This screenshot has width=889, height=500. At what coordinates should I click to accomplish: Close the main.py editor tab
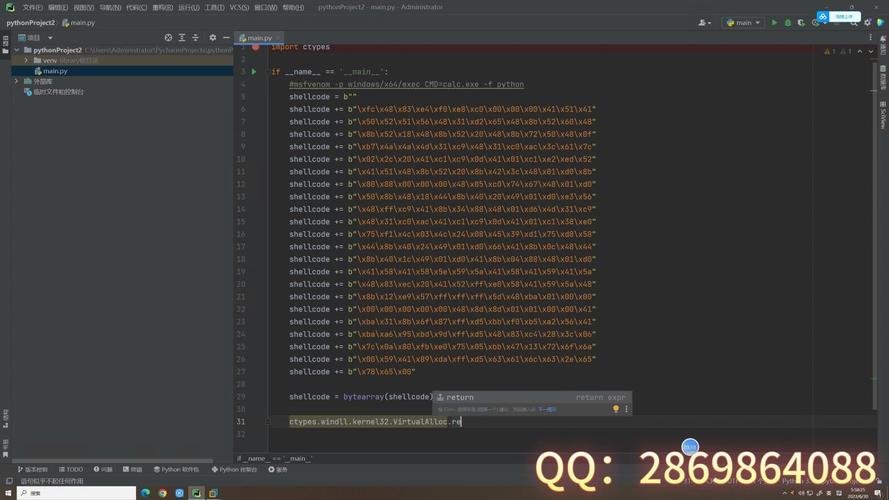(278, 38)
